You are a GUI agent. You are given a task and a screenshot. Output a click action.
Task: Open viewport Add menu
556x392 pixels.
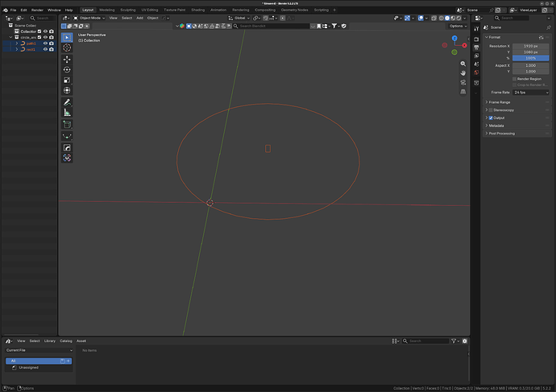(x=139, y=18)
